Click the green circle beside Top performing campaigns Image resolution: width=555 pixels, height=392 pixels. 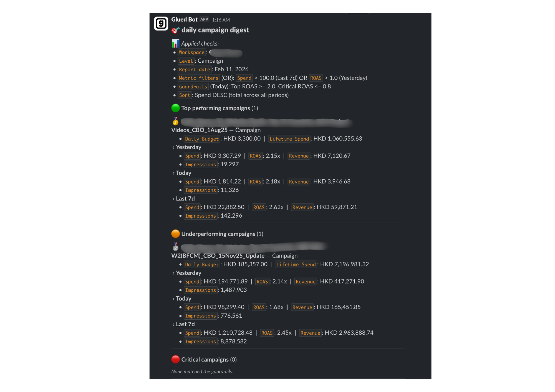coord(175,108)
